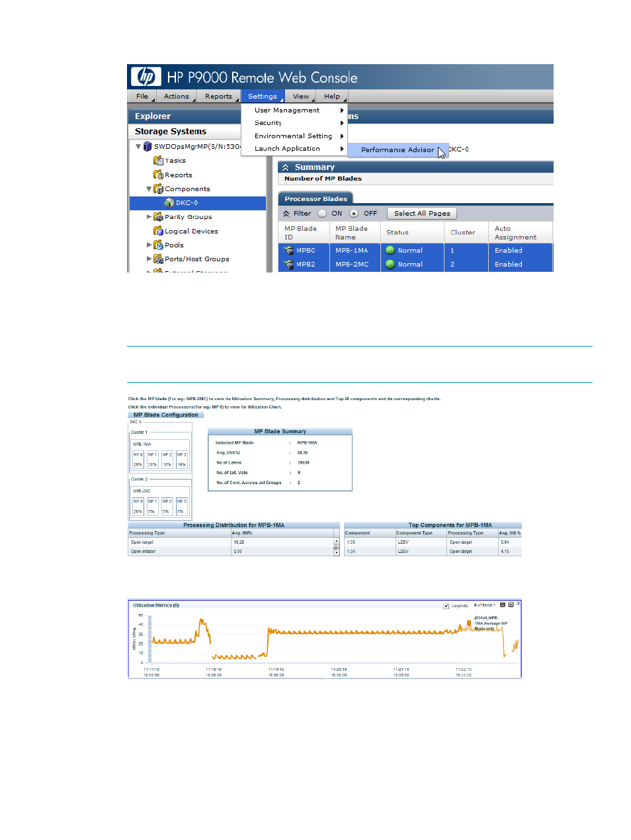
Task: Maximize the Utilization Metrics chart panel
Action: coord(511,605)
